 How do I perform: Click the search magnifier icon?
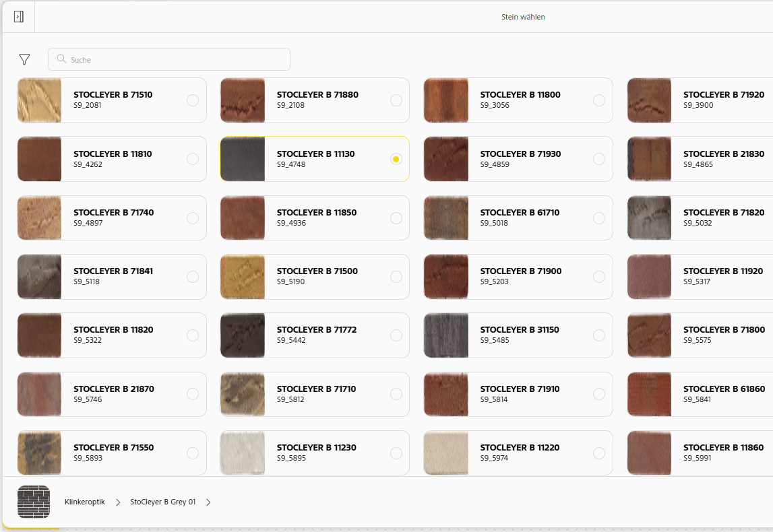[61, 59]
